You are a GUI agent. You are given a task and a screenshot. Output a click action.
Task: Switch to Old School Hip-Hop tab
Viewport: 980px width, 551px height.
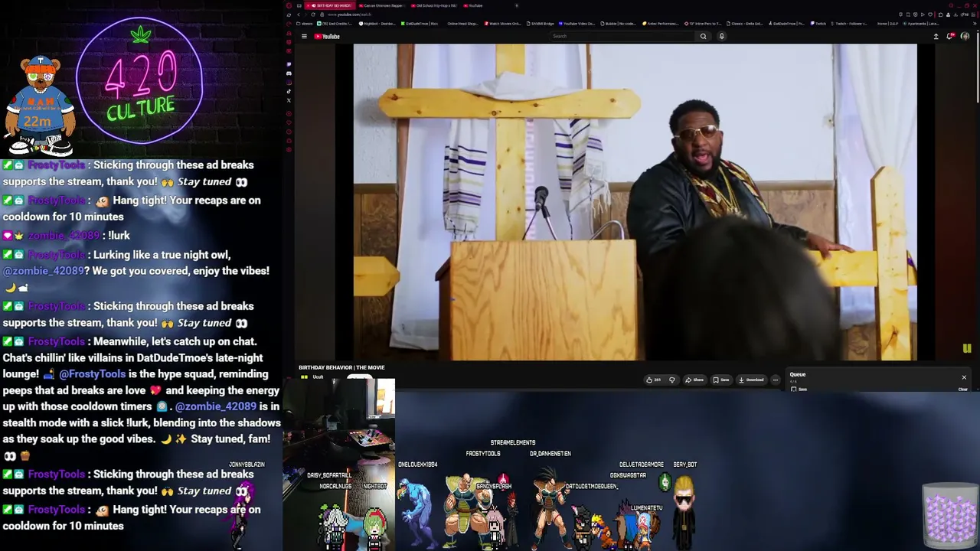point(434,5)
